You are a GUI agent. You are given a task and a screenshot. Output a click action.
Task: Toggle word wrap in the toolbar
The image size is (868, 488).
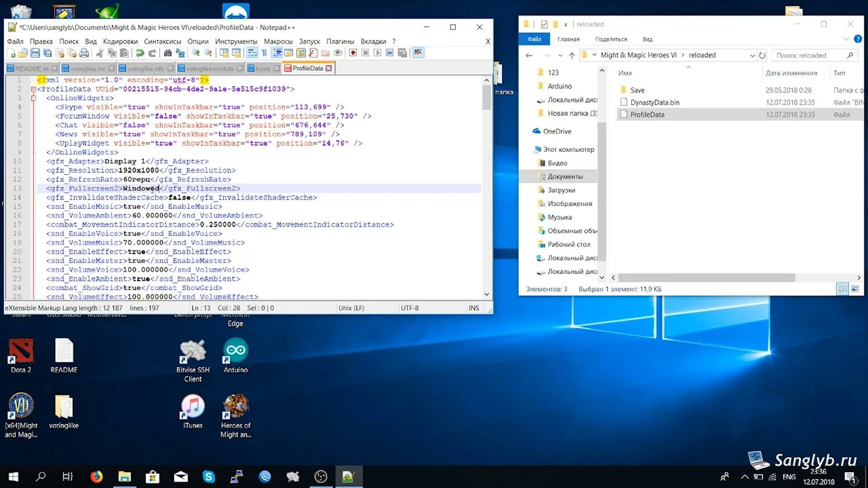point(253,53)
